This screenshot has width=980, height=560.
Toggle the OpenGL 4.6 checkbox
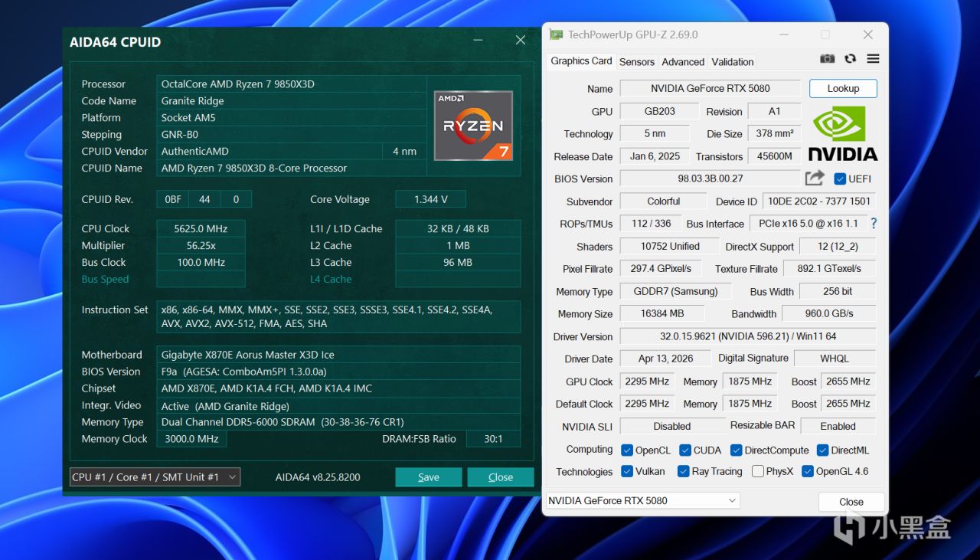click(807, 471)
